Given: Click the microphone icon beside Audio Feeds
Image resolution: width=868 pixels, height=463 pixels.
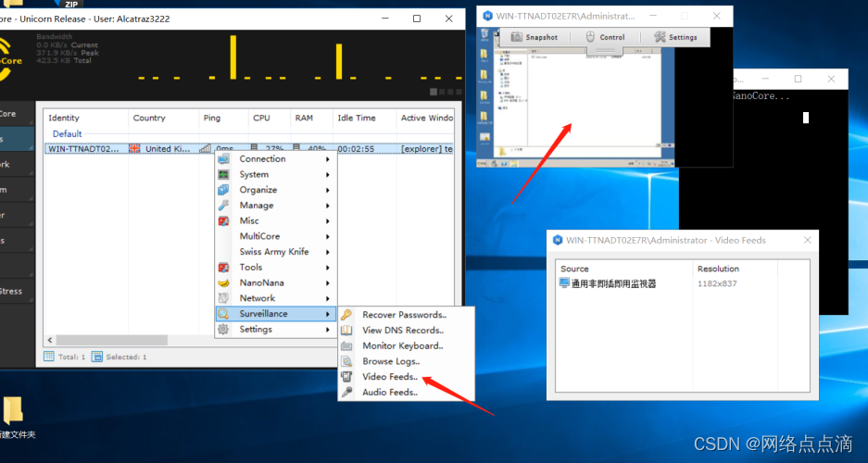Looking at the screenshot, I should click(346, 393).
